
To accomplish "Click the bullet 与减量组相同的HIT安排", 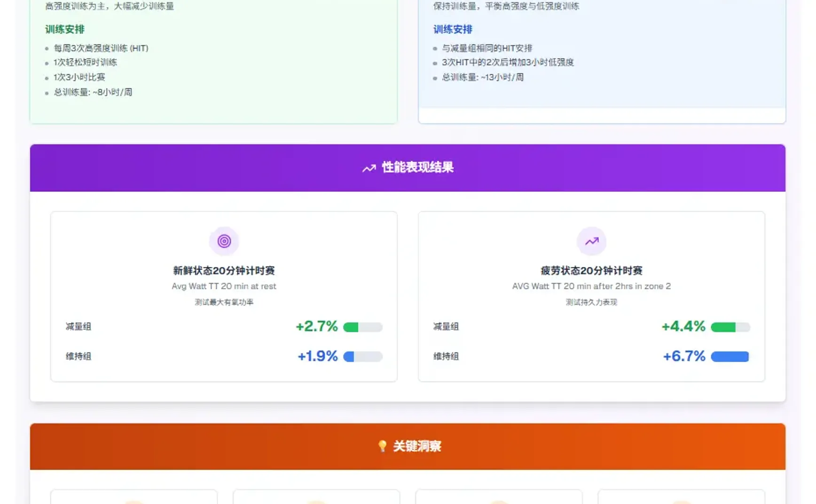I will point(487,48).
